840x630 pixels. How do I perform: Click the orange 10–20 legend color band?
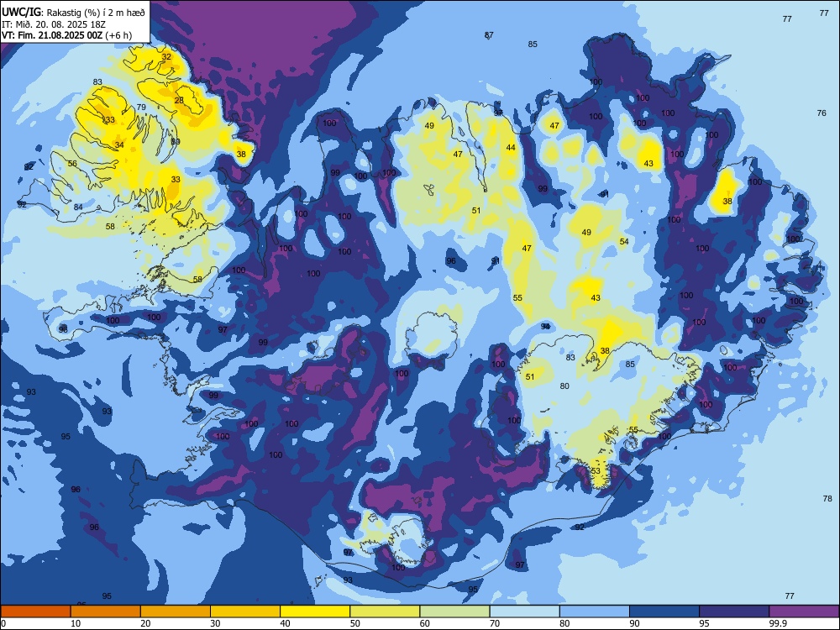click(106, 612)
